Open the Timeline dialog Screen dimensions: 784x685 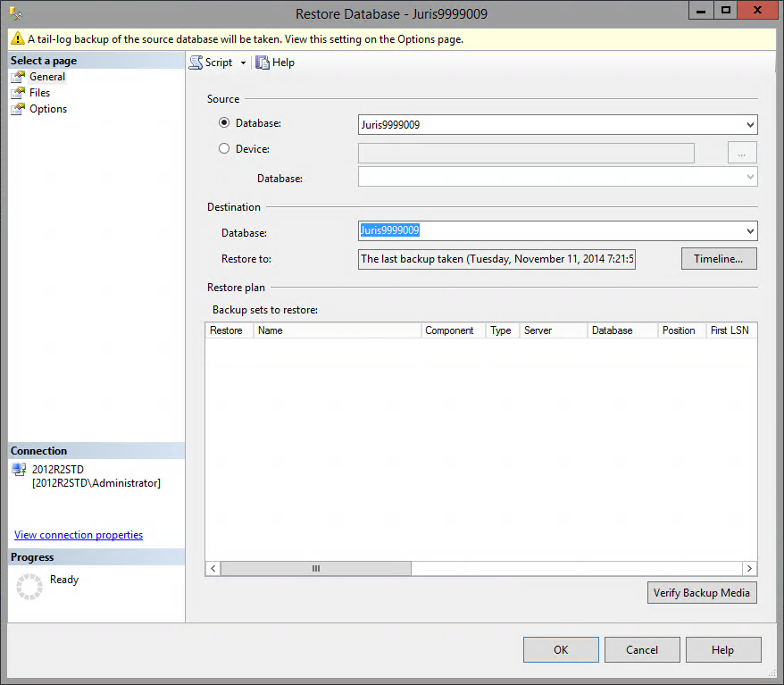[719, 259]
